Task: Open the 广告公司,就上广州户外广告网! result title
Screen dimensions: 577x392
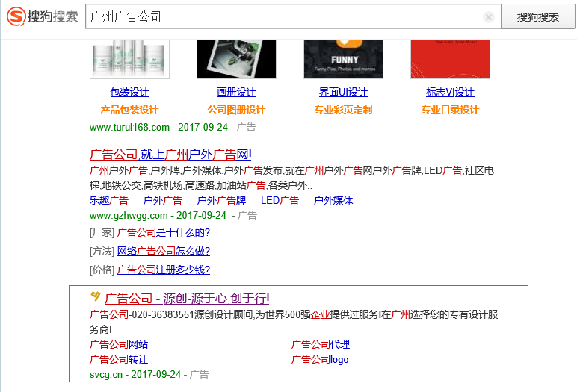Action: (170, 155)
